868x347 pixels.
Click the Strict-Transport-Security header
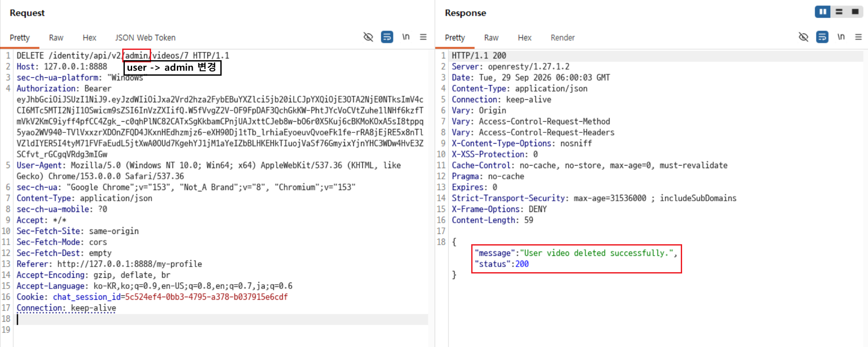click(594, 198)
